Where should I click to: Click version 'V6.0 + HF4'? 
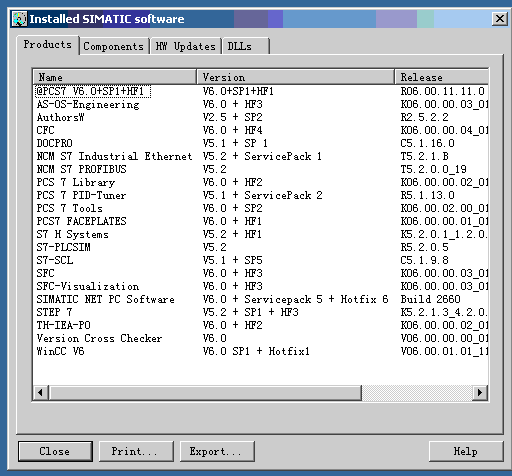[x=232, y=130]
